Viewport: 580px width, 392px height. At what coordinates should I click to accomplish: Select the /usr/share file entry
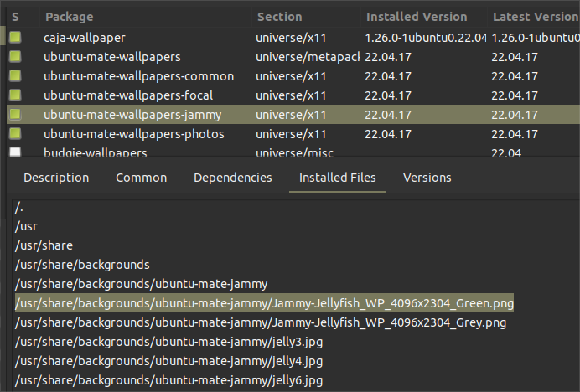point(44,245)
